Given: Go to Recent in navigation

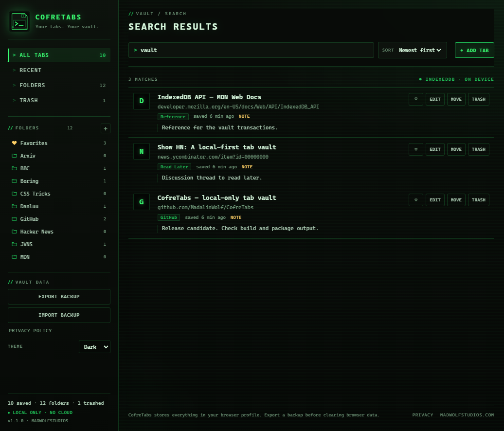Looking at the screenshot, I should (59, 70).
